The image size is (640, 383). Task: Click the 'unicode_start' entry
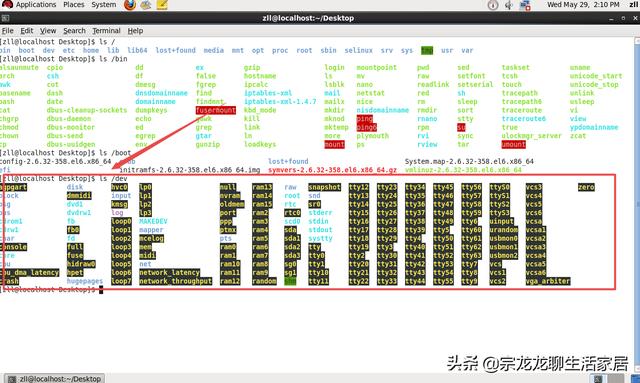(596, 76)
